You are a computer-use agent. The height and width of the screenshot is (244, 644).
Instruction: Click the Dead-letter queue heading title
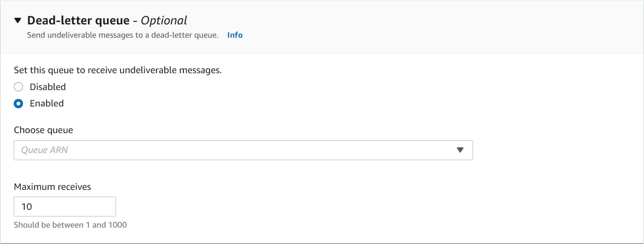(x=78, y=20)
